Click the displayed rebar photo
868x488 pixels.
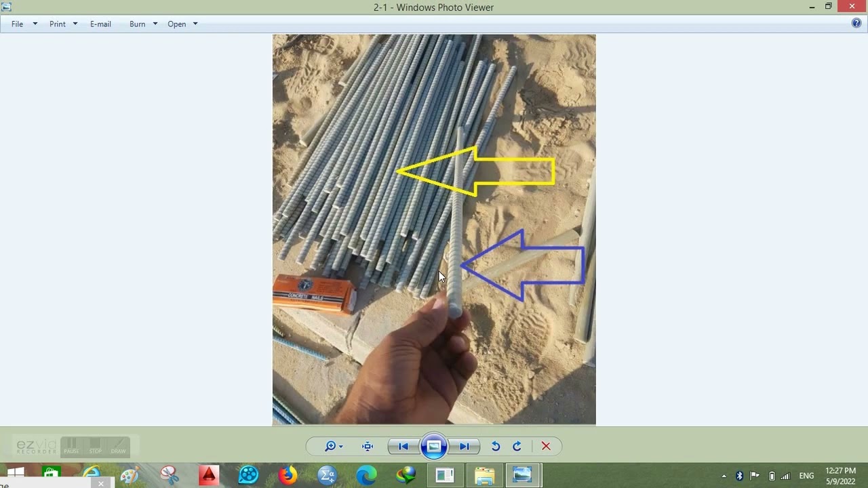pyautogui.click(x=434, y=230)
